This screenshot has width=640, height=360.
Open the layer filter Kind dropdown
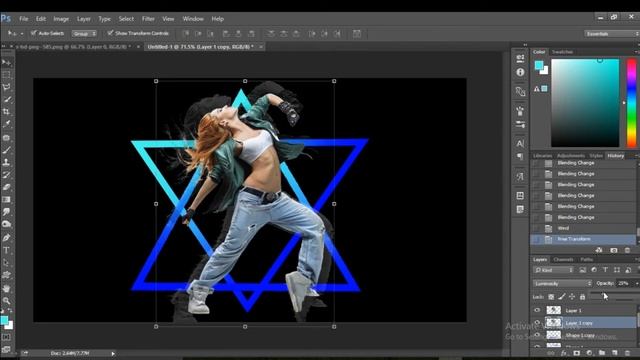click(x=553, y=270)
